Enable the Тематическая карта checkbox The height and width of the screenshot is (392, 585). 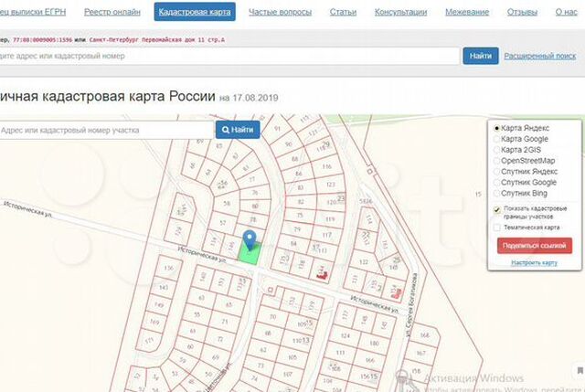point(496,228)
